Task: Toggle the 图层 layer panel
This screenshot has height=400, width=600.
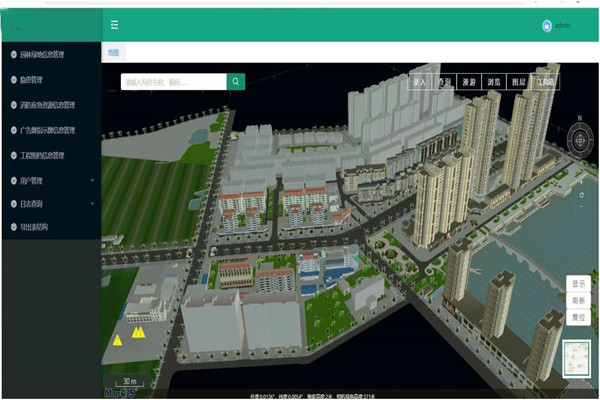Action: [x=519, y=81]
